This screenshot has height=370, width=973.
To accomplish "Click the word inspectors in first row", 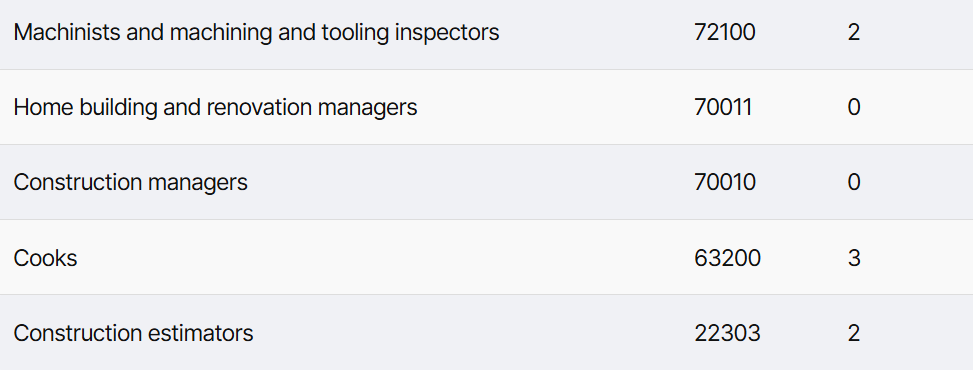I will 447,32.
